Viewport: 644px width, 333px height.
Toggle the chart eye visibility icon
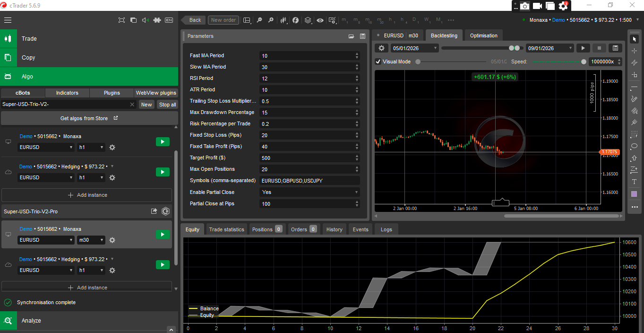(320, 20)
